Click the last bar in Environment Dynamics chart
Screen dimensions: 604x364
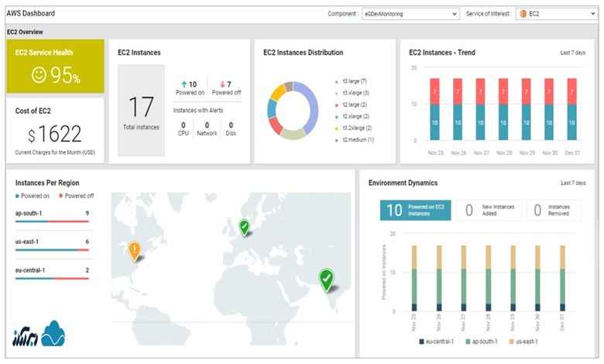point(562,278)
